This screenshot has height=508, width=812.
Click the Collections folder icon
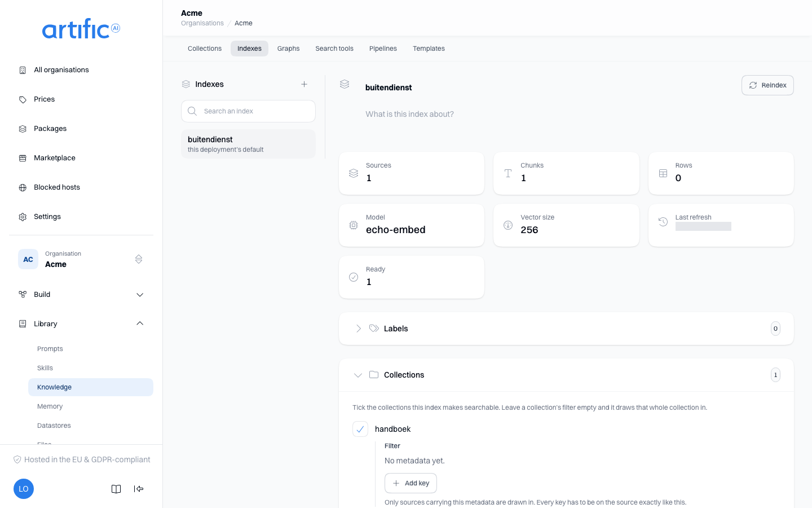[374, 374]
